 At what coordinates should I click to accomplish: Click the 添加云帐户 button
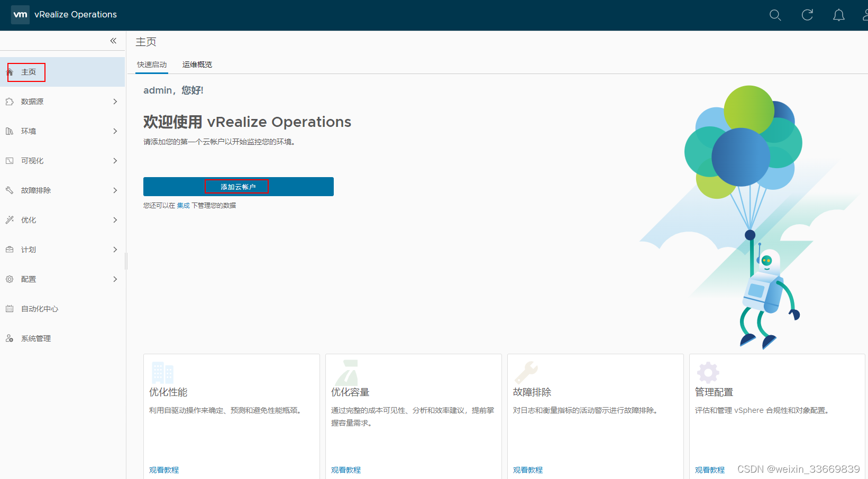239,187
